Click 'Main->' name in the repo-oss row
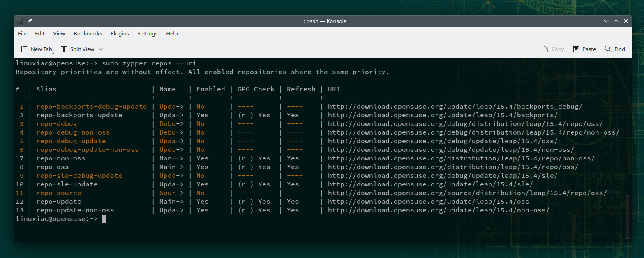Viewport: 644px width, 258px height. coord(172,167)
